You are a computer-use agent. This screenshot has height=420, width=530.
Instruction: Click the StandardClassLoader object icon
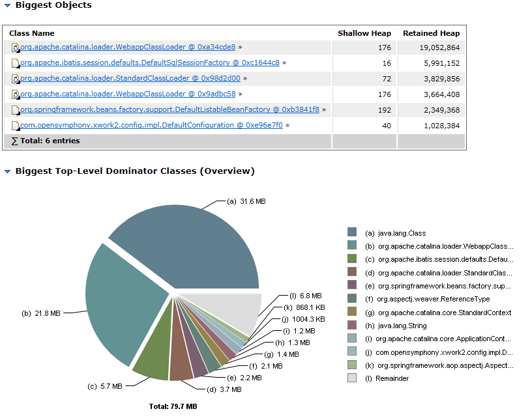click(x=16, y=79)
